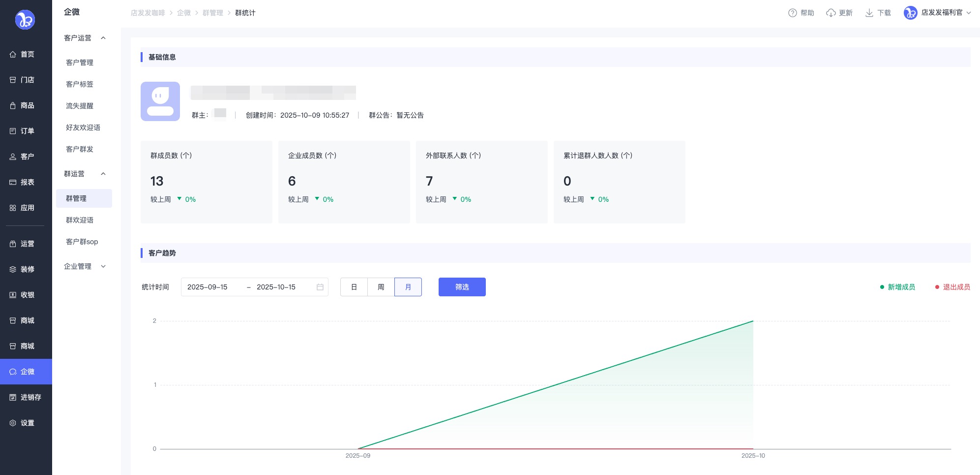Go to 客户标签 menu item
Image resolution: width=980 pixels, height=475 pixels.
click(x=80, y=84)
